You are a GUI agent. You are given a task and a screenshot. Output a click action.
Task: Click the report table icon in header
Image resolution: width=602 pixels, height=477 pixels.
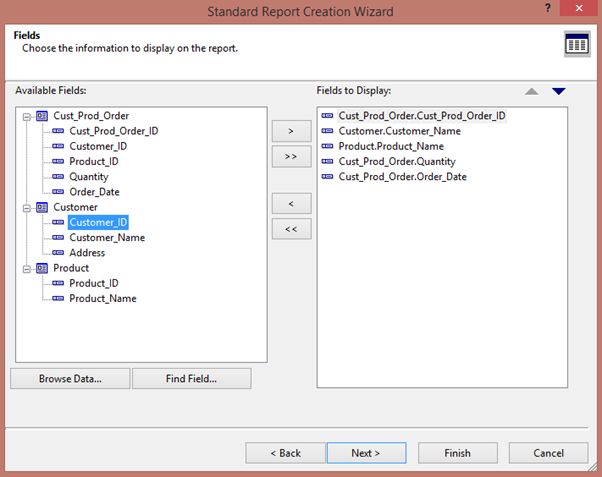pos(577,44)
